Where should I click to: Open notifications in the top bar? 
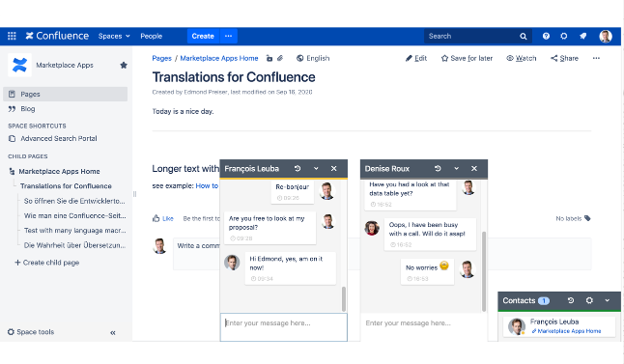click(583, 36)
